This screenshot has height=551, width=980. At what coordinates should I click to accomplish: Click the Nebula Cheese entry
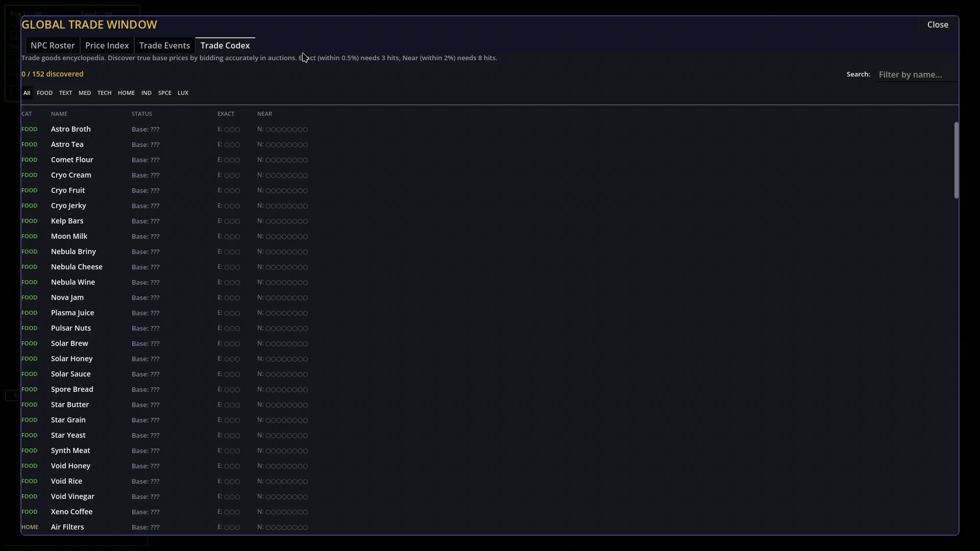pos(77,267)
